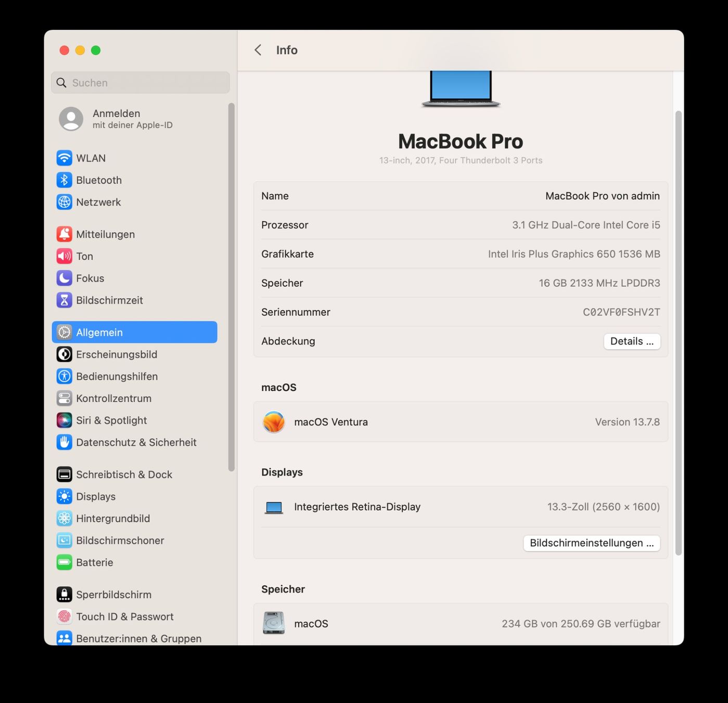Select Bluetooth label in the sidebar

[x=99, y=180]
